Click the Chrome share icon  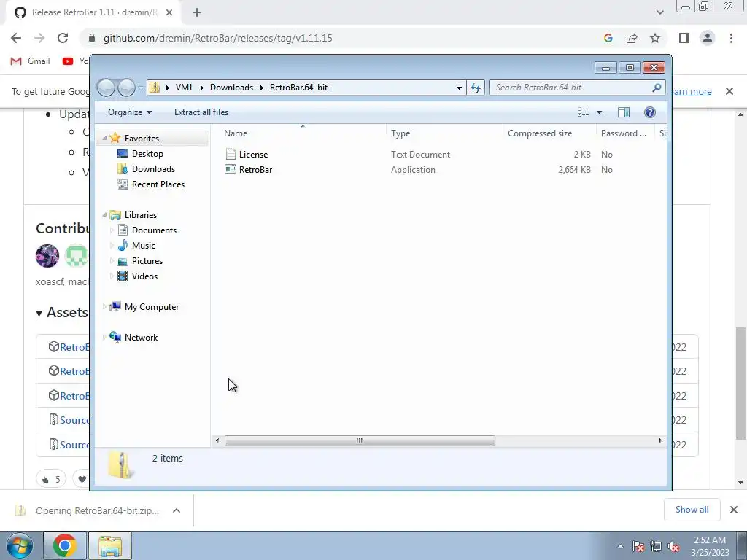tap(632, 38)
